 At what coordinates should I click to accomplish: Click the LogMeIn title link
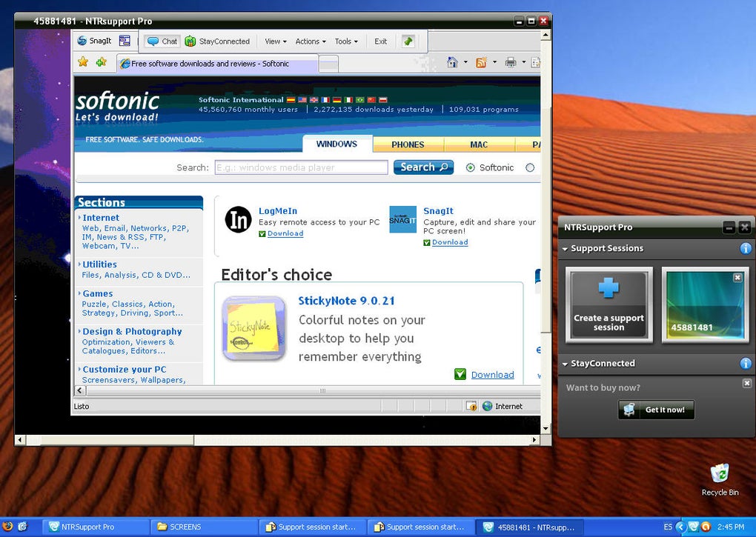[x=278, y=211]
